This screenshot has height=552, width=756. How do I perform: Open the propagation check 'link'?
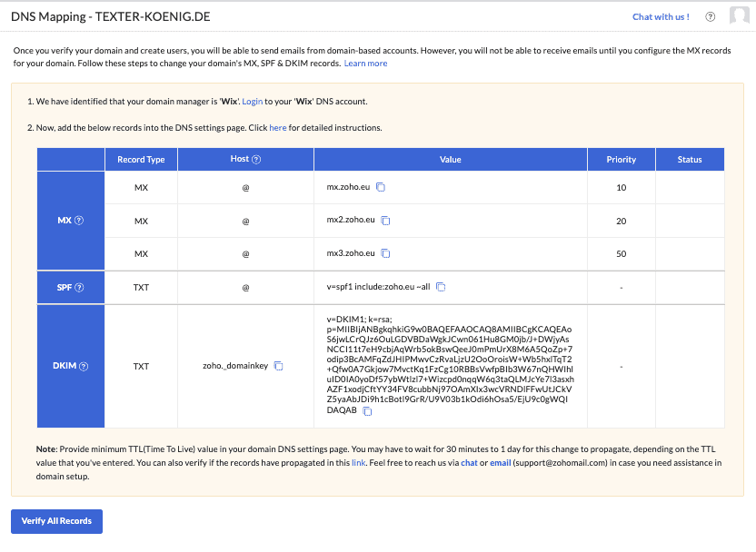click(358, 463)
